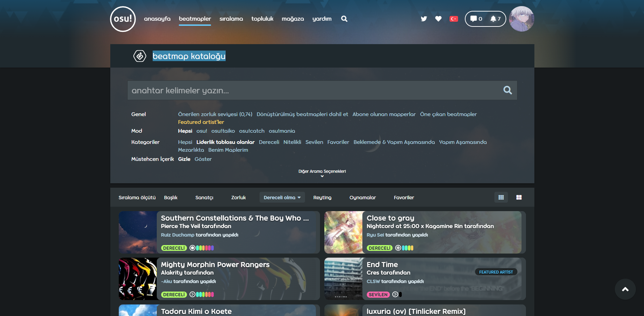The height and width of the screenshot is (316, 644).
Task: Click catch mode icon on Mighty Morphin card
Action: click(x=192, y=294)
